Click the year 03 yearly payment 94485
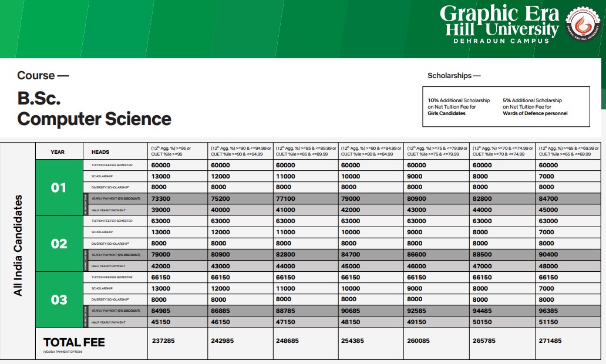The height and width of the screenshot is (364, 606). click(x=482, y=311)
